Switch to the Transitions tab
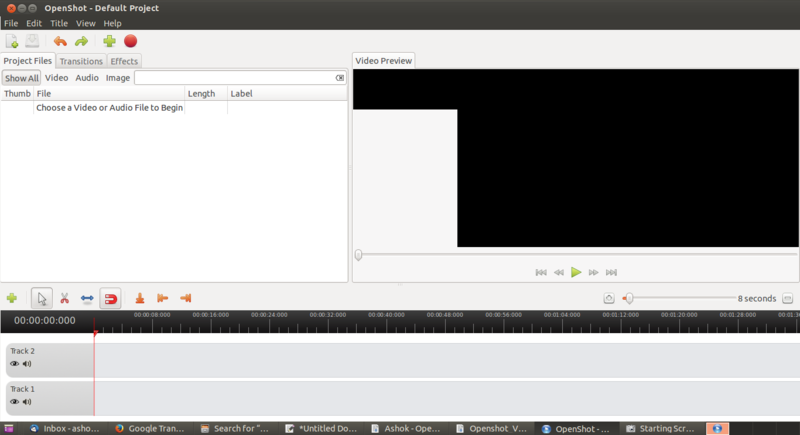 coord(81,61)
